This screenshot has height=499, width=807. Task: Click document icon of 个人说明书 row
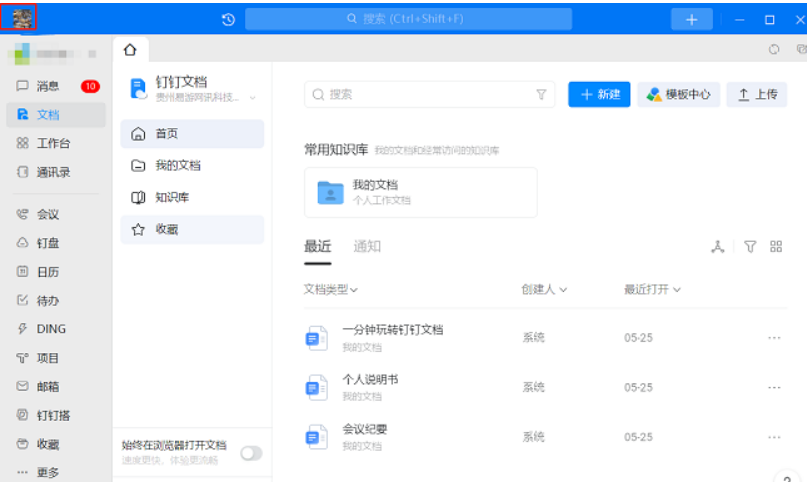(317, 388)
